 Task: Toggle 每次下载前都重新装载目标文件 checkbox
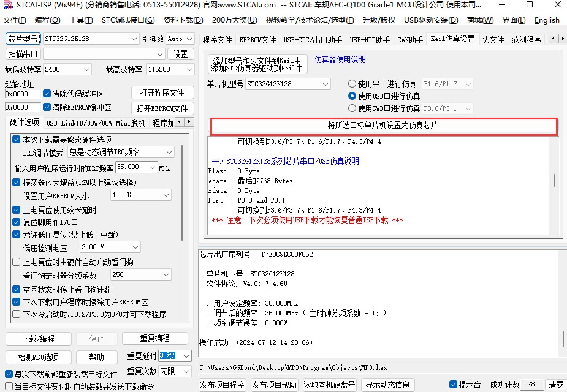click(9, 374)
